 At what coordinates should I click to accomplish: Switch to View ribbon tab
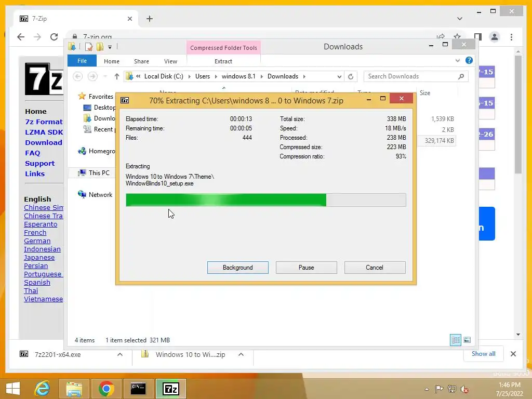pyautogui.click(x=170, y=61)
